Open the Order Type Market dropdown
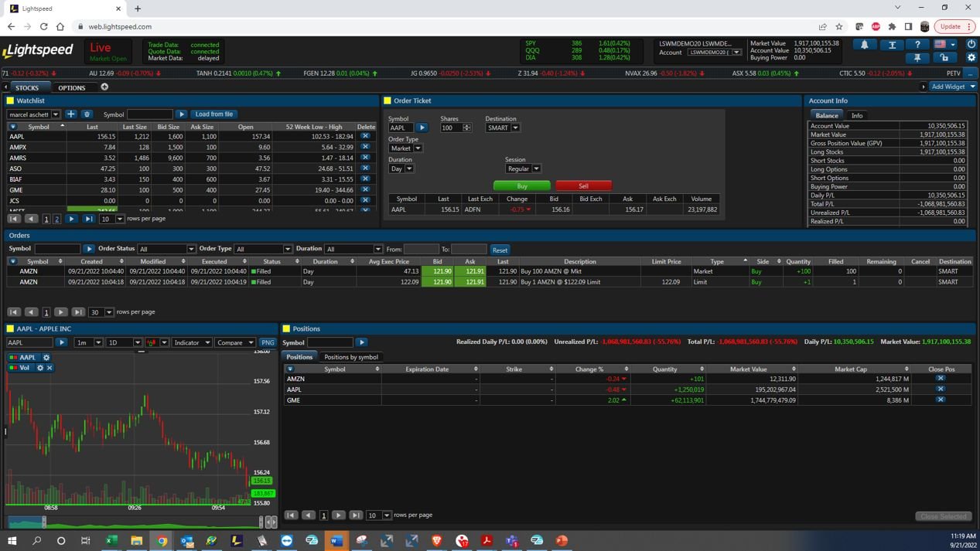 pyautogui.click(x=405, y=148)
